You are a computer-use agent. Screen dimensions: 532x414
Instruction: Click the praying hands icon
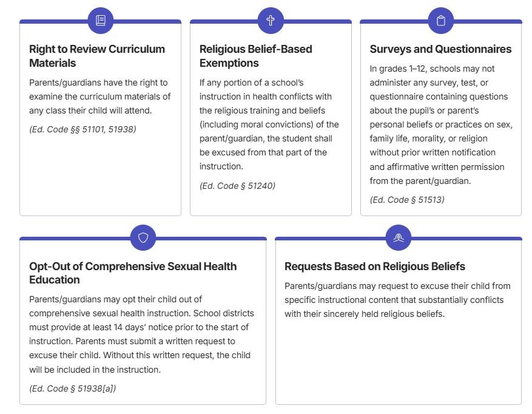(399, 237)
